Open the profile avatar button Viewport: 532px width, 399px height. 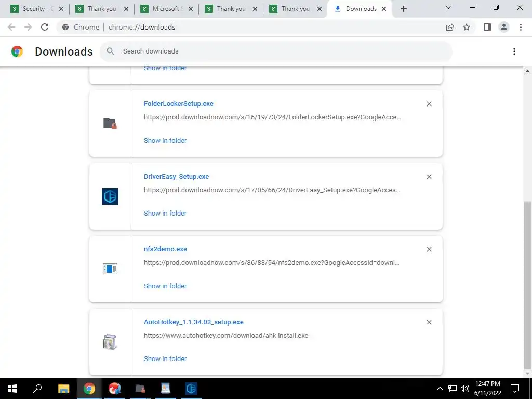point(504,27)
